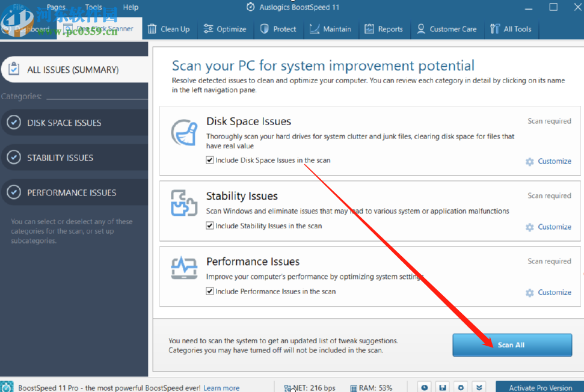Click the NET network status icon
Image resolution: width=584 pixels, height=392 pixels.
tap(287, 388)
